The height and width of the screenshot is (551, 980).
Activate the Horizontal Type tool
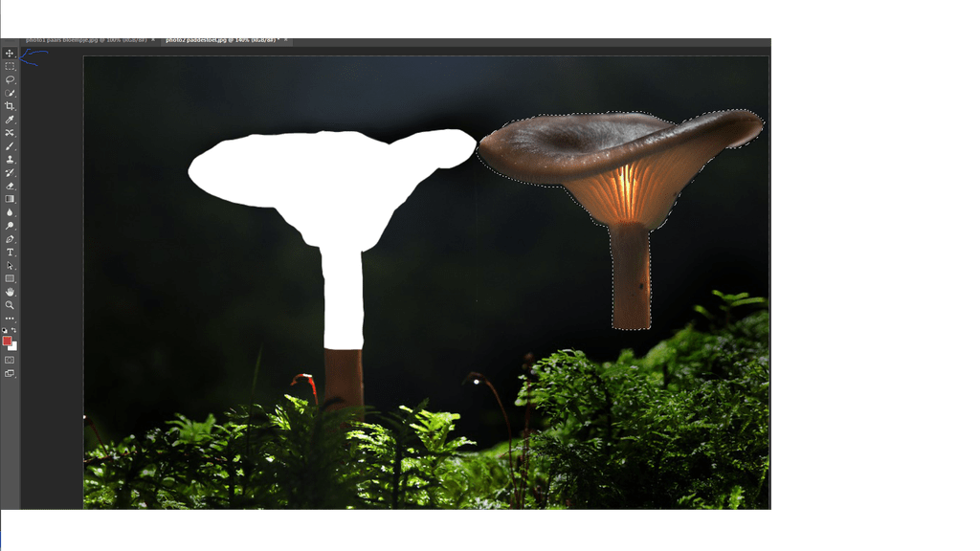coord(10,252)
